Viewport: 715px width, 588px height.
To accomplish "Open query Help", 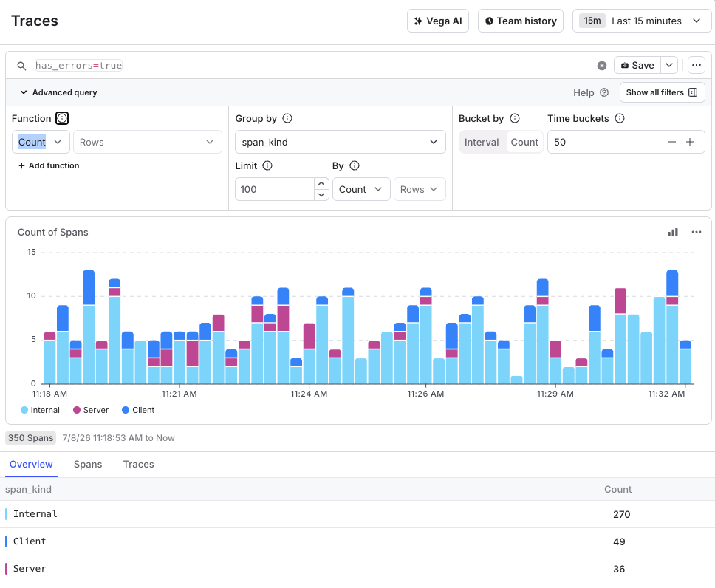I will 590,92.
